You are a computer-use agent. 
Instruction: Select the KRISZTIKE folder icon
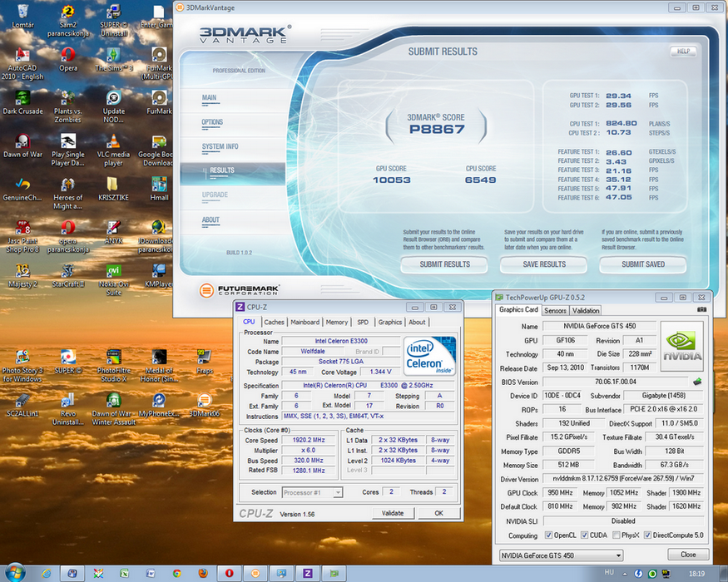[113, 189]
